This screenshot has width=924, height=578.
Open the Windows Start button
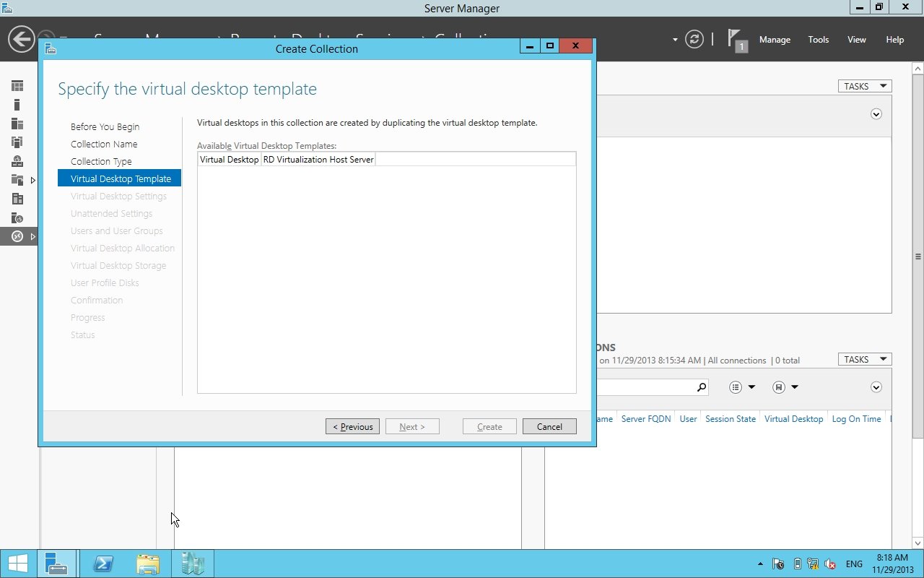tap(17, 564)
